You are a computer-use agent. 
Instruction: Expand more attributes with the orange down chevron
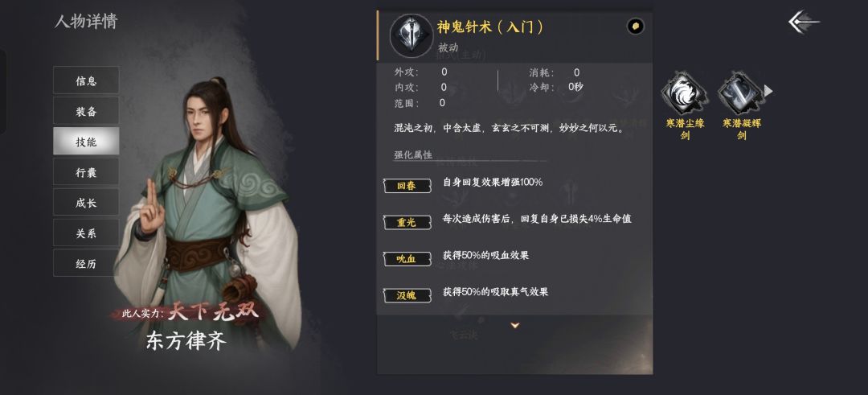click(x=515, y=325)
